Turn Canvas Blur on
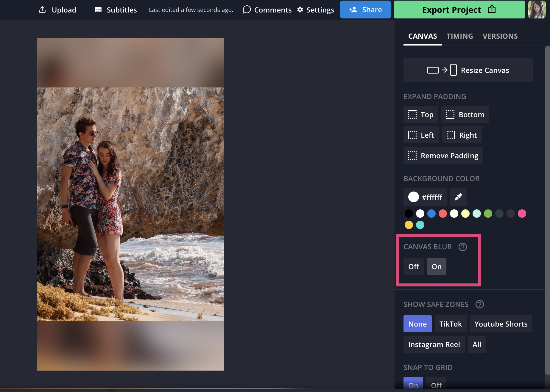The height and width of the screenshot is (392, 550). (436, 266)
